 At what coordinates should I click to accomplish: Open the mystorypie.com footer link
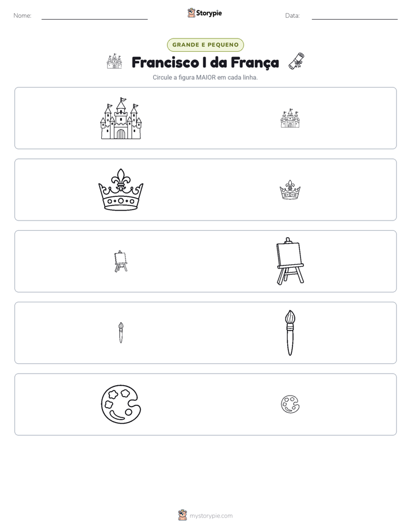[211, 516]
